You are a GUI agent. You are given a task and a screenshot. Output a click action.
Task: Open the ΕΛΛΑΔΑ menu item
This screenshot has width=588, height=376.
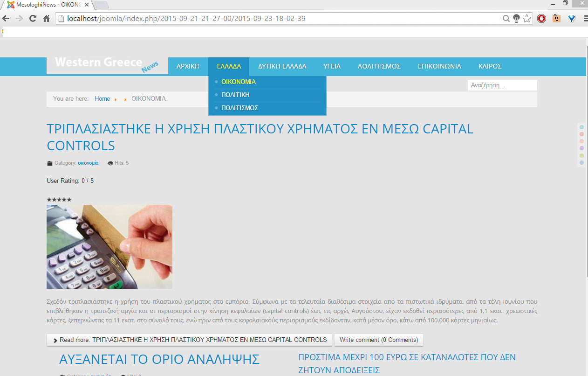[x=229, y=66]
